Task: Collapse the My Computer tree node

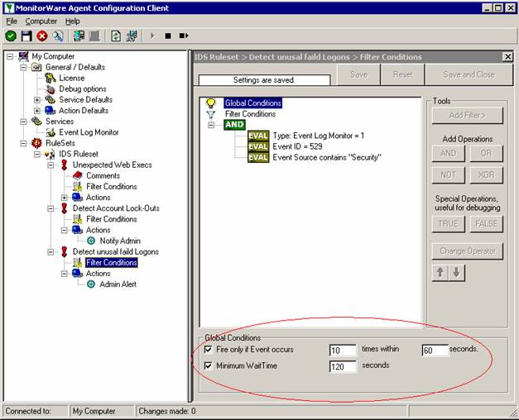Action: point(10,56)
